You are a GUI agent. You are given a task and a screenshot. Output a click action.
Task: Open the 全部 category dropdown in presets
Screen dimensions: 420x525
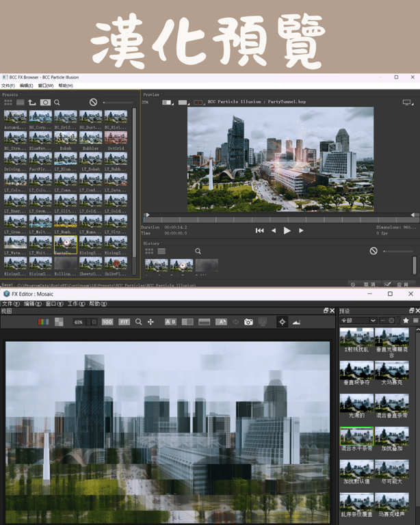358,321
